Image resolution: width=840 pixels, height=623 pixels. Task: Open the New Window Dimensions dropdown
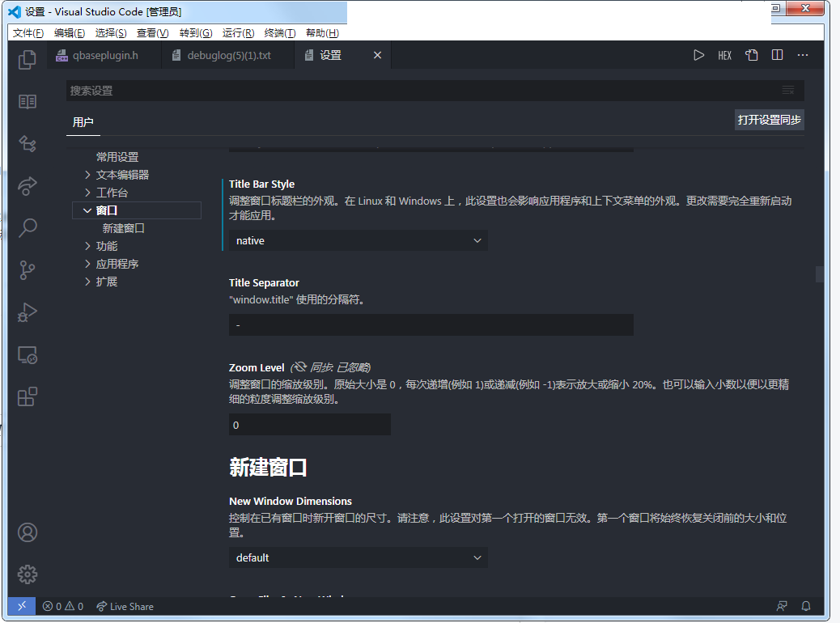[x=358, y=557]
